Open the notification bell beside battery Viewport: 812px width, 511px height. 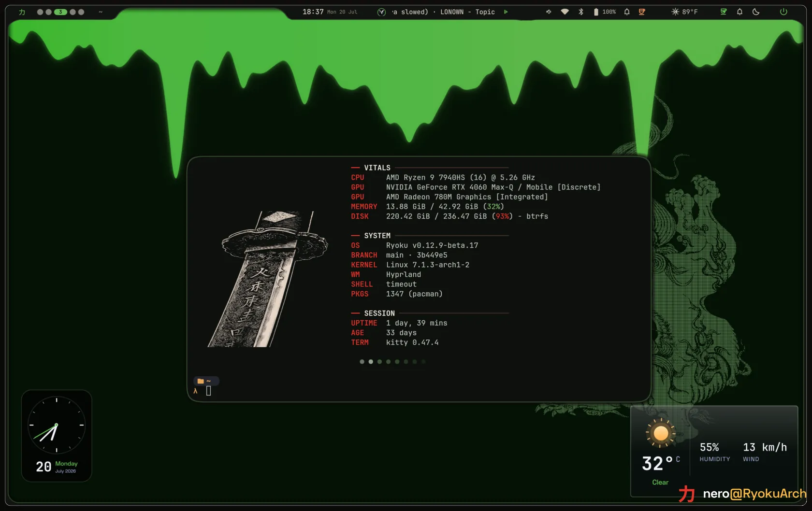[x=627, y=12]
